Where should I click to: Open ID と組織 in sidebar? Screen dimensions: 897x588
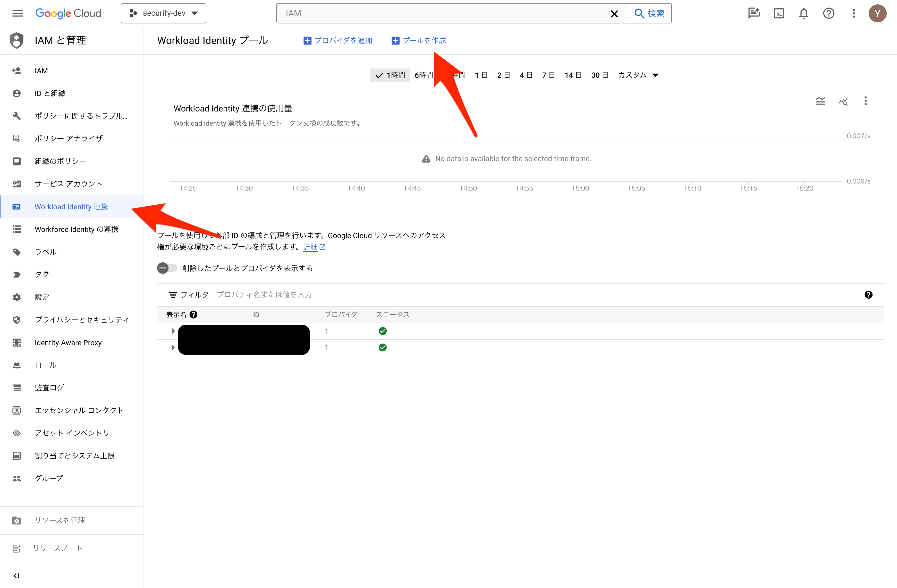[x=72, y=93]
